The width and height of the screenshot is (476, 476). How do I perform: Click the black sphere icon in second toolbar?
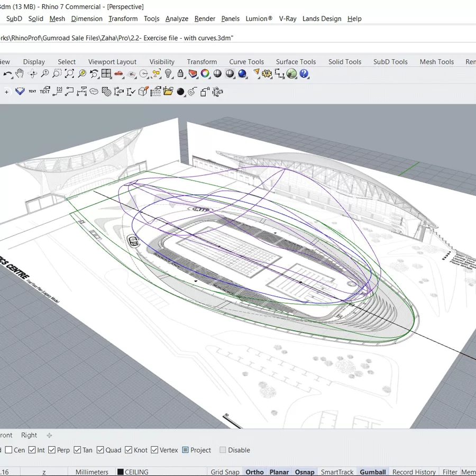click(180, 91)
